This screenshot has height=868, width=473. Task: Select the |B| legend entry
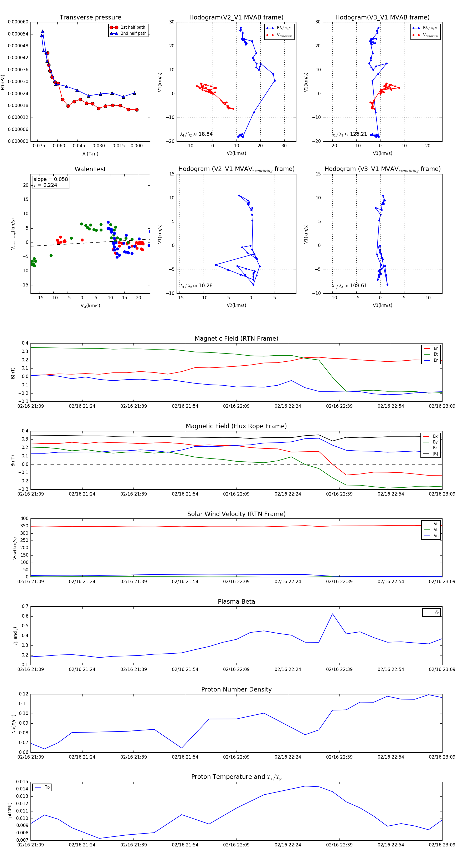click(431, 454)
